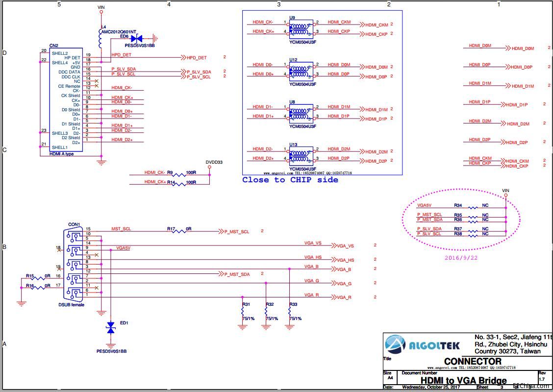Click the "VGA5V" net label near CON1
The image size is (553, 392).
point(123,248)
